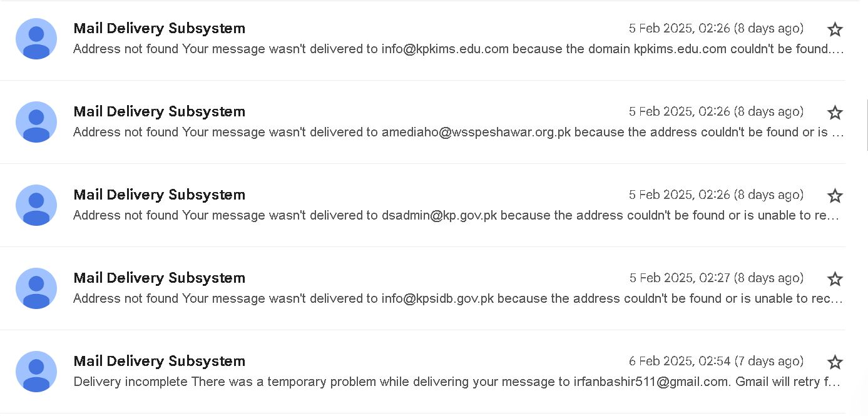Click avatar beside the wsspeshawar.org.pk message
This screenshot has width=868, height=416.
point(36,122)
